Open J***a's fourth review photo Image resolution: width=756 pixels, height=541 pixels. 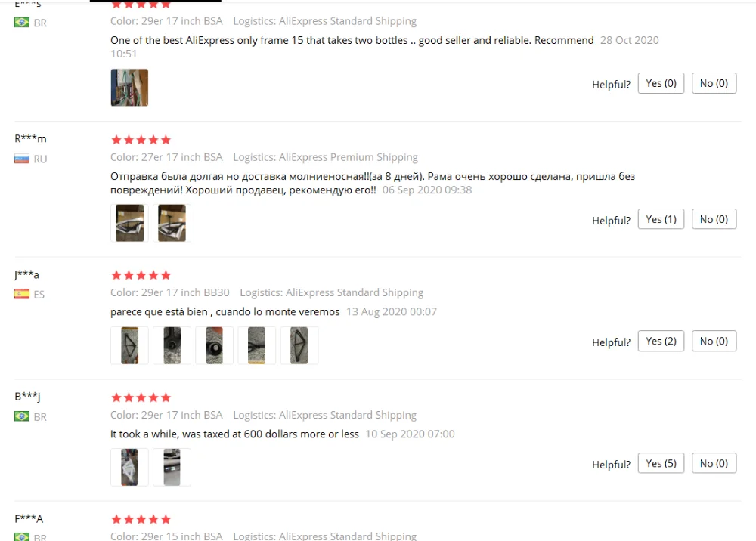[x=256, y=345]
